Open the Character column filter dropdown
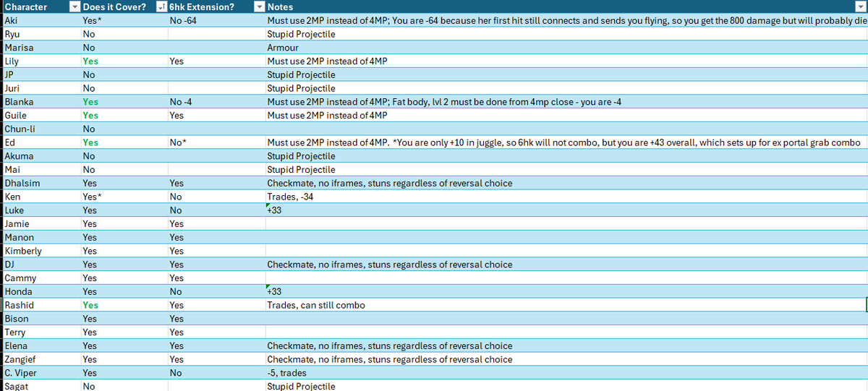This screenshot has width=868, height=391. coord(74,7)
